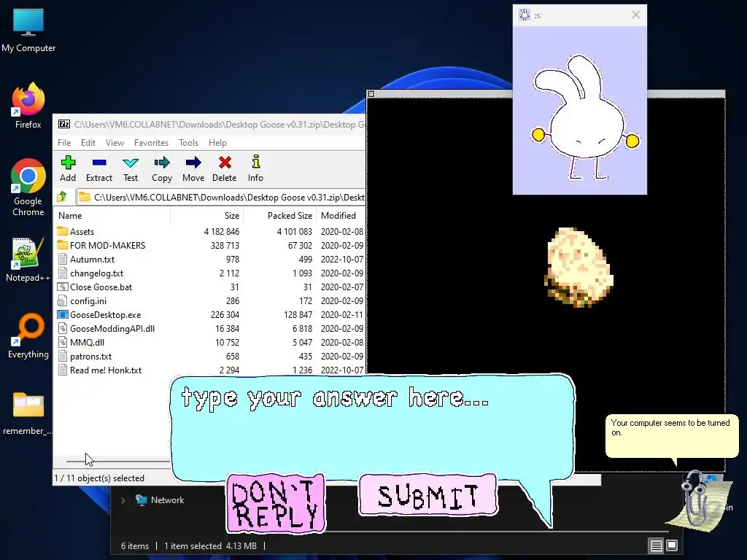Click the '1 / 11 object(s) selected' status

99,478
